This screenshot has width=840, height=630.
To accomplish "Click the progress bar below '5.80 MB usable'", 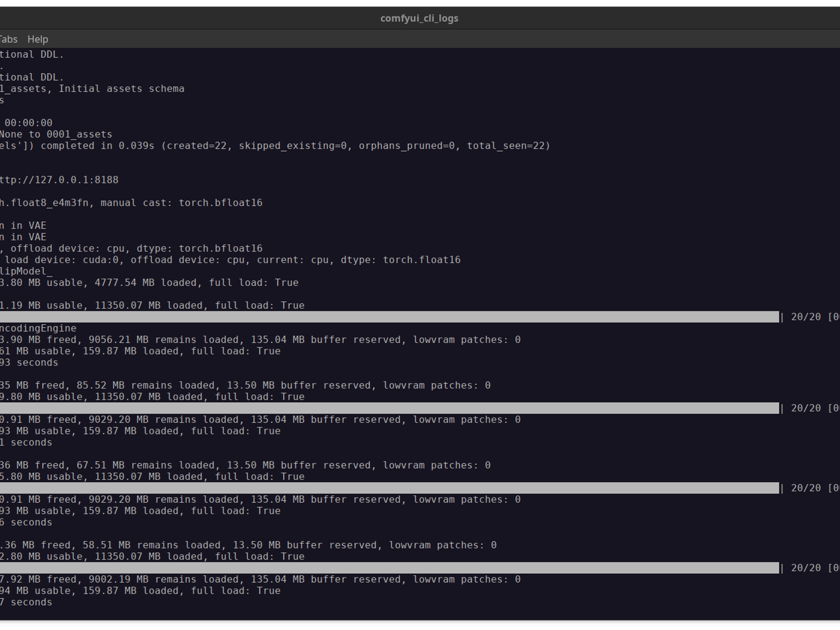I will 389,488.
